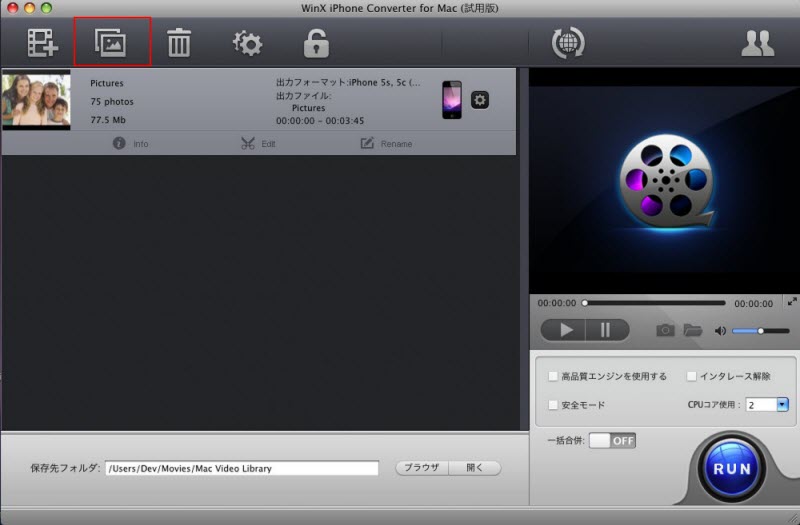Click Rename under the Pictures item

pos(386,144)
